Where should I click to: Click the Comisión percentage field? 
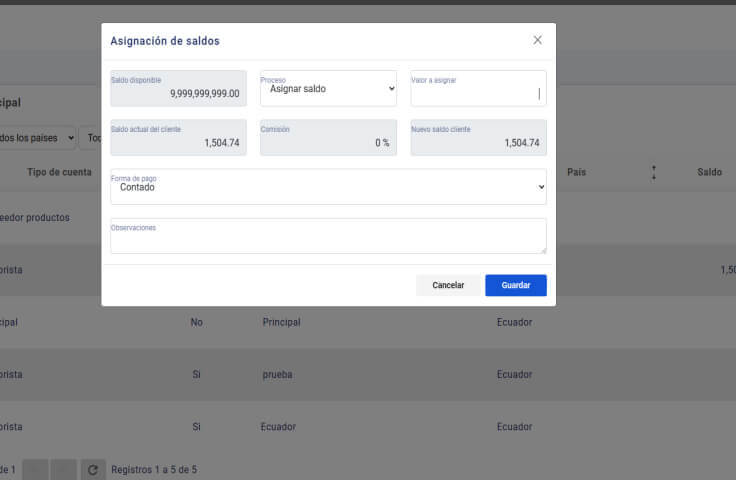click(328, 139)
